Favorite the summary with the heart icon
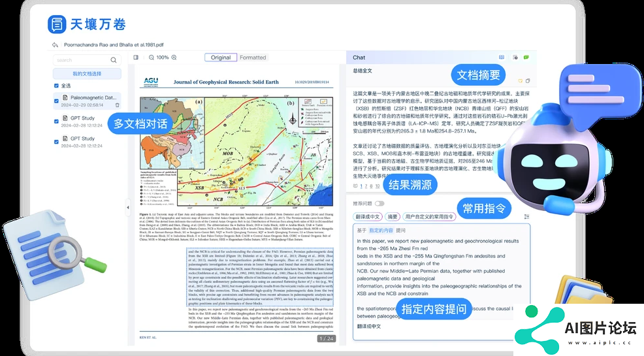644x356 pixels. [521, 81]
